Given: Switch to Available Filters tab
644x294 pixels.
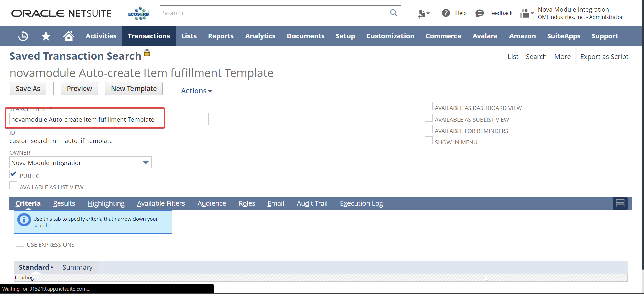Looking at the screenshot, I should click(x=161, y=203).
